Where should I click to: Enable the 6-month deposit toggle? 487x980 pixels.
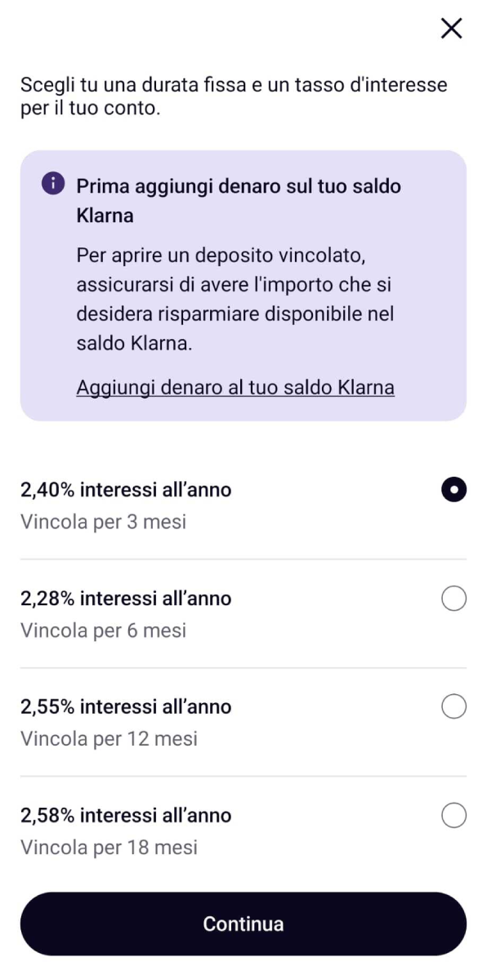click(x=453, y=598)
